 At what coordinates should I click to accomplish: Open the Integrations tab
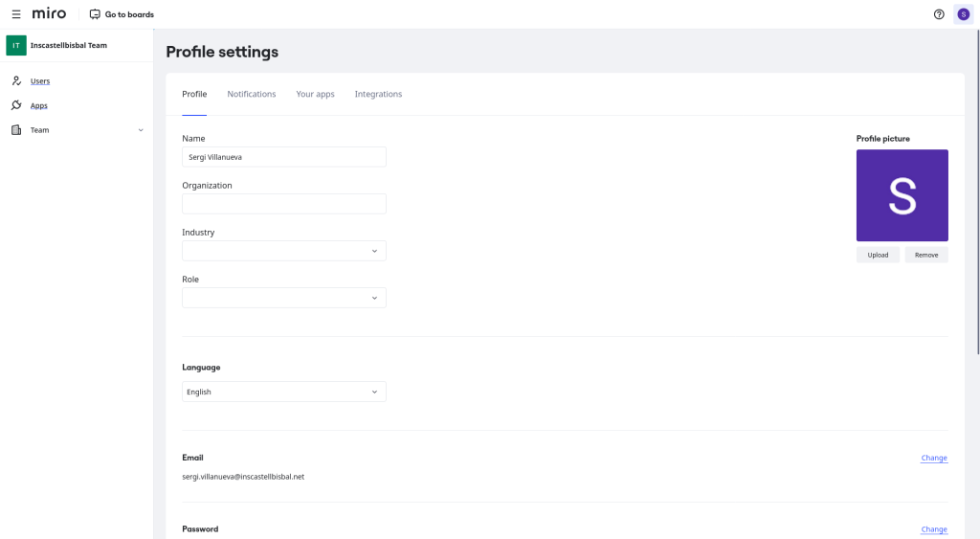tap(378, 94)
